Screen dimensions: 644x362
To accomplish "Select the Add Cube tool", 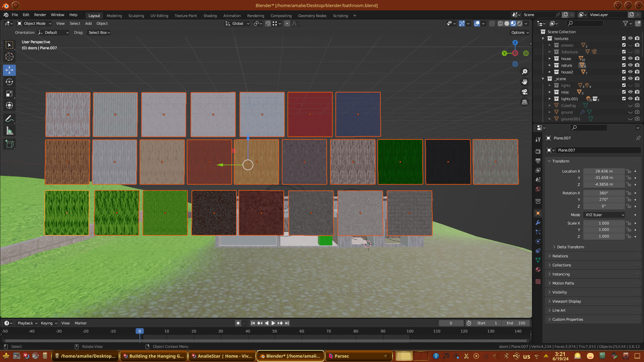I will [9, 144].
